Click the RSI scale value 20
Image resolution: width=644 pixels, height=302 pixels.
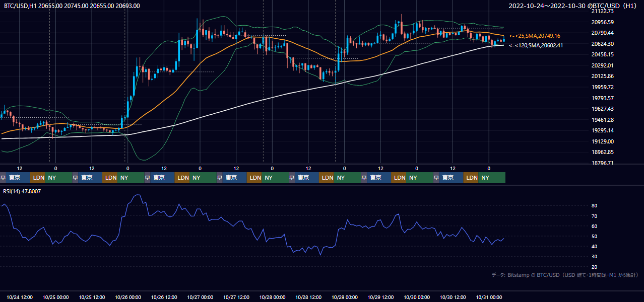(595, 267)
